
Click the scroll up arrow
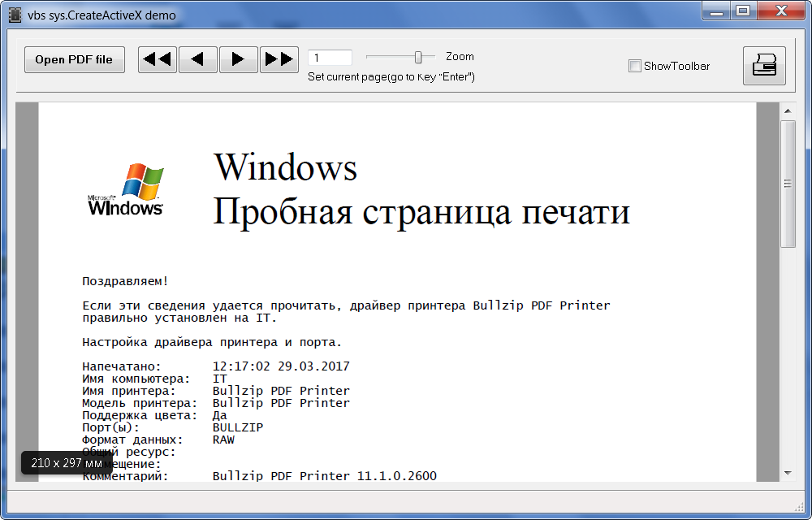[788, 110]
